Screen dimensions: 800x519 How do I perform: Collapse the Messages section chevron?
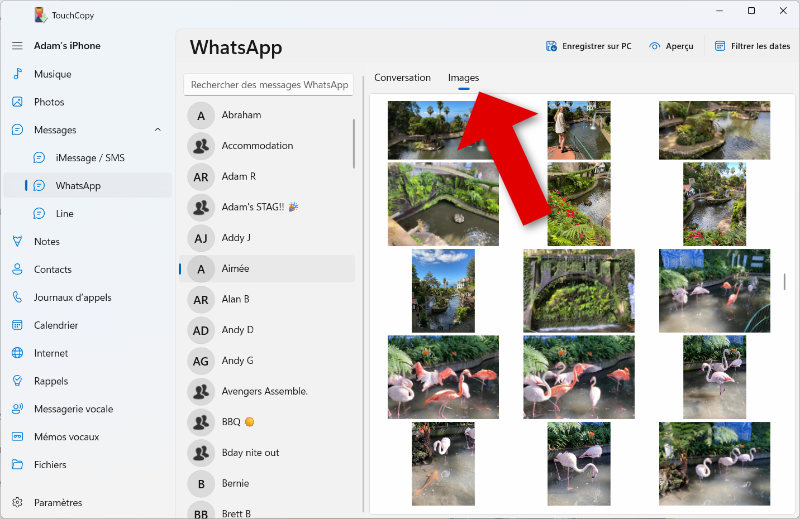tap(158, 130)
